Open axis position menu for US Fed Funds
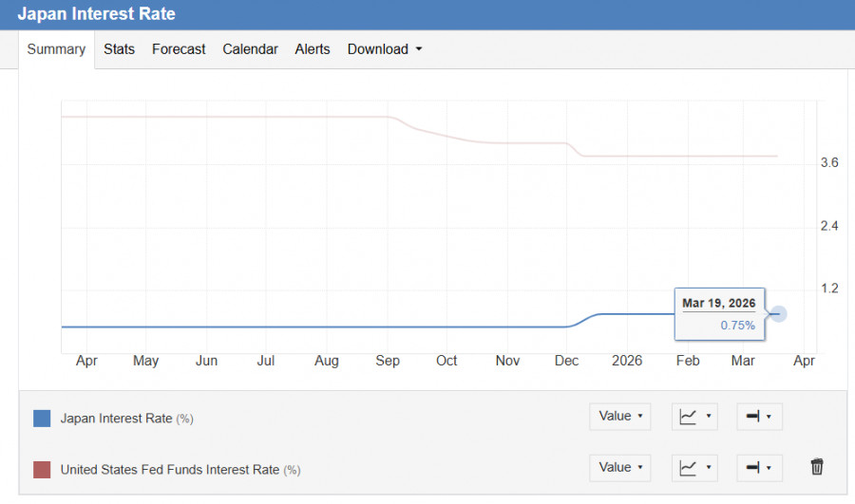855x504 pixels. (759, 467)
